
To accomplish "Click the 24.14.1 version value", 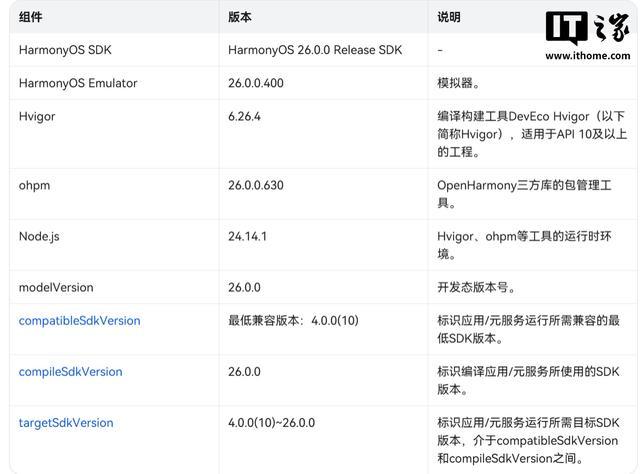I will 247,236.
